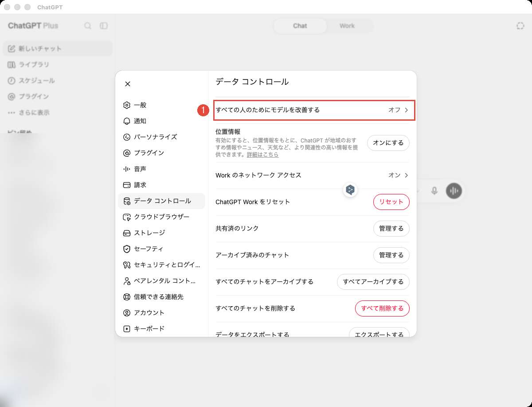Click the floating hexagon badge icon
532x407 pixels.
click(350, 190)
